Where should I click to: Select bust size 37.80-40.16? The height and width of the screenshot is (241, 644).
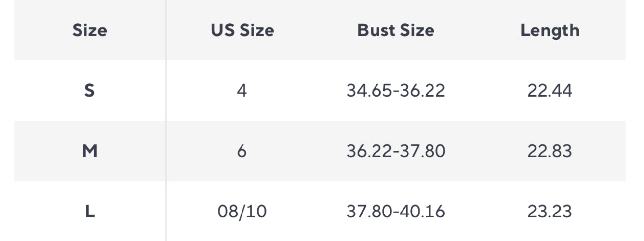point(396,212)
